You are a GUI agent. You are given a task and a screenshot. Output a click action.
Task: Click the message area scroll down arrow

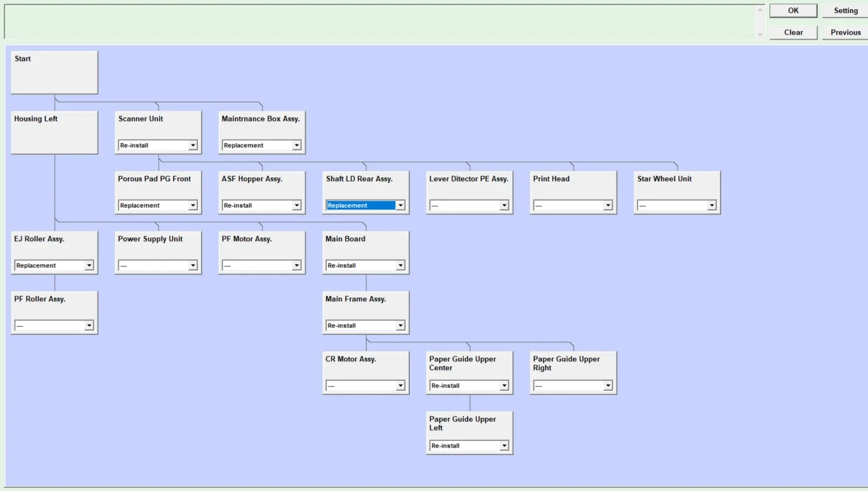[760, 34]
